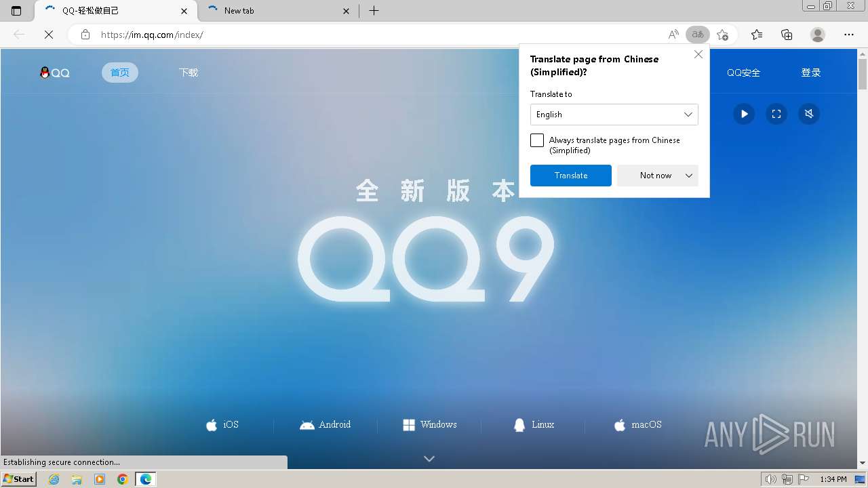Enter fullscreen video mode
The width and height of the screenshot is (868, 488).
pyautogui.click(x=776, y=114)
